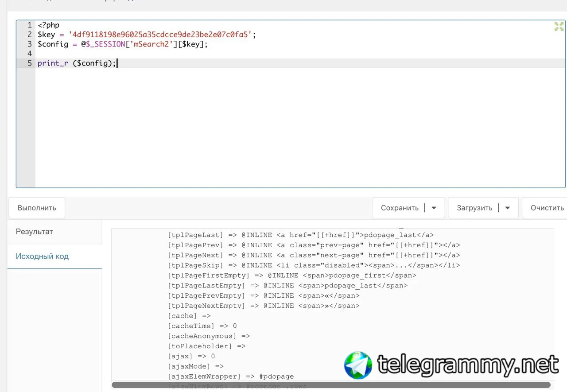Click the '<?php' line in the editor
The height and width of the screenshot is (392, 567).
(x=48, y=25)
